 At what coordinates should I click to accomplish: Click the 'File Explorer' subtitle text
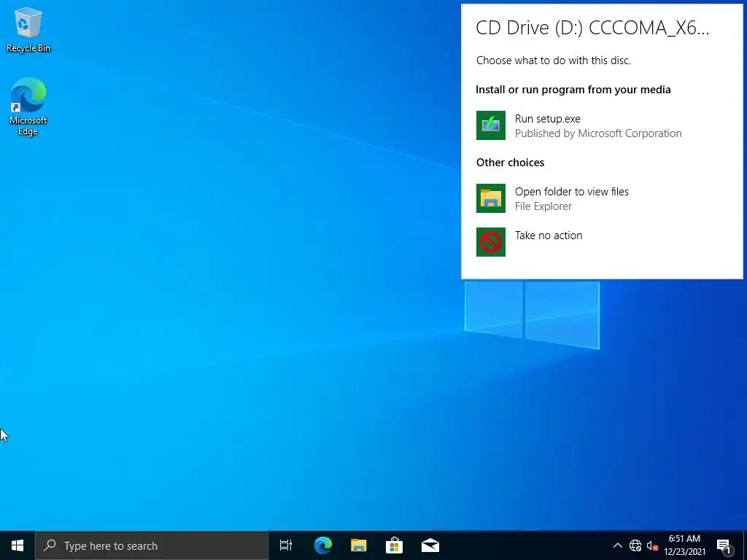[543, 206]
